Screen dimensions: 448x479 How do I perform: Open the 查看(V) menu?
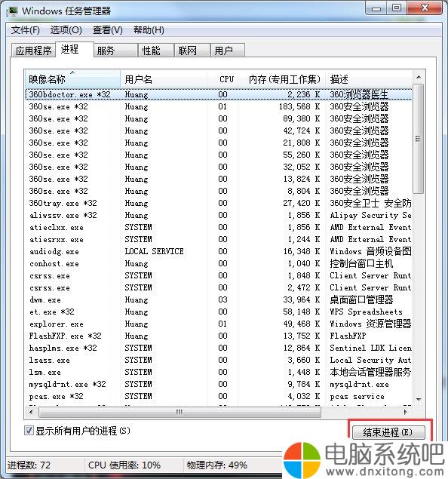[108, 30]
